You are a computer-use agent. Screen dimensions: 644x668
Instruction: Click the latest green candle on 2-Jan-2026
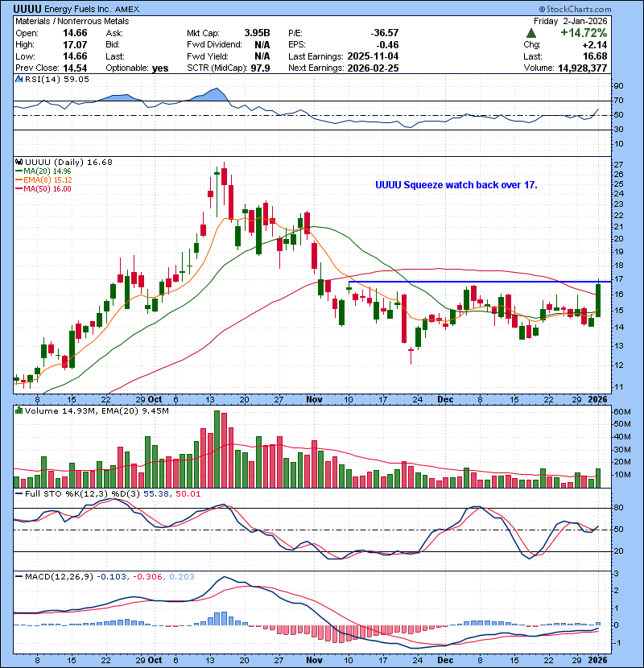598,300
